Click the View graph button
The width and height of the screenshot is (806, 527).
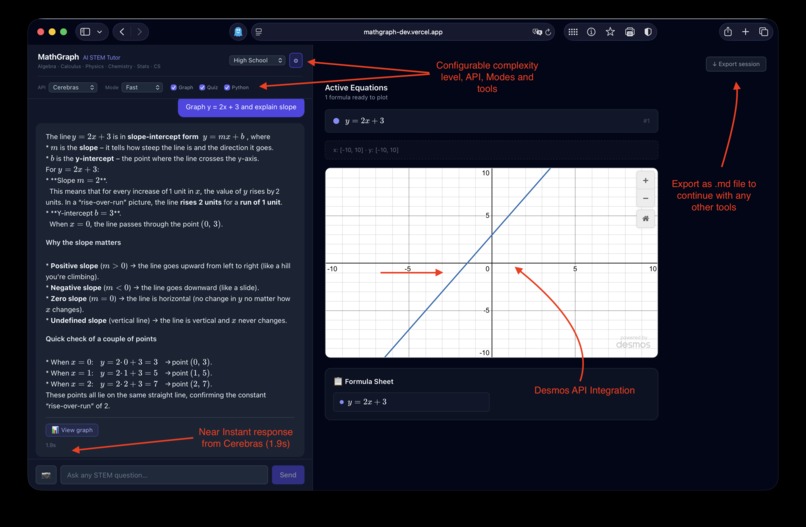(x=72, y=430)
